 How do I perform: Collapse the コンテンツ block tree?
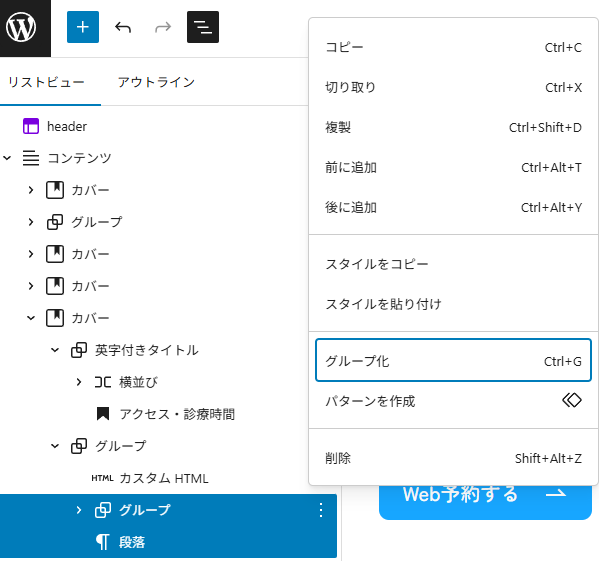coord(7,158)
